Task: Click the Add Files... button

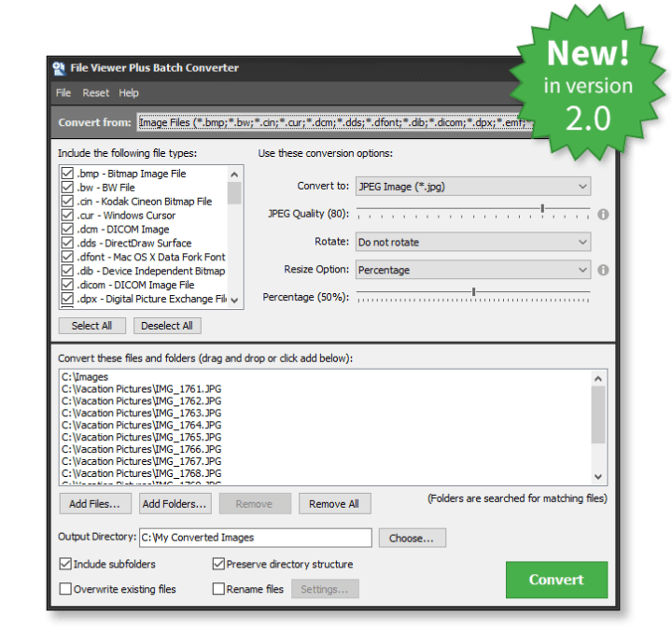Action: click(x=95, y=504)
